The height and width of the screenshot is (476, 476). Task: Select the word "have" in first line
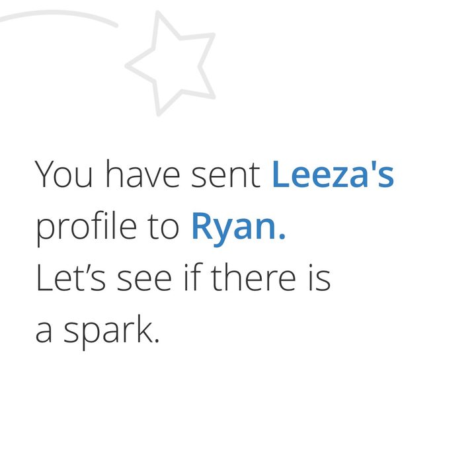point(143,175)
